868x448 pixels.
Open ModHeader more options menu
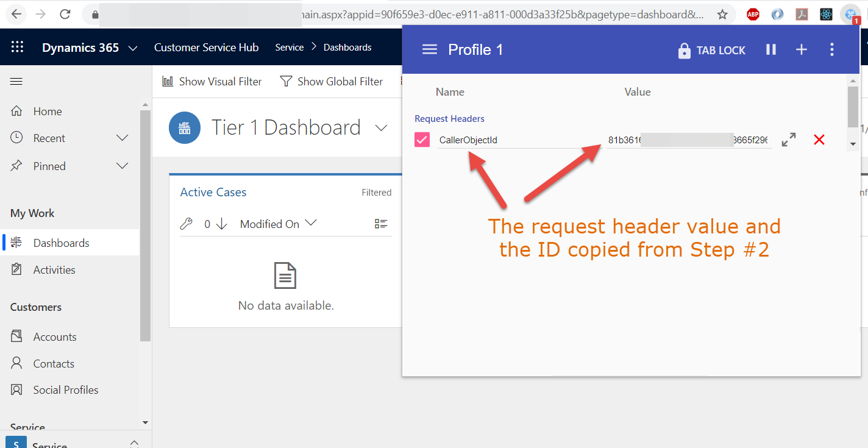[x=832, y=49]
